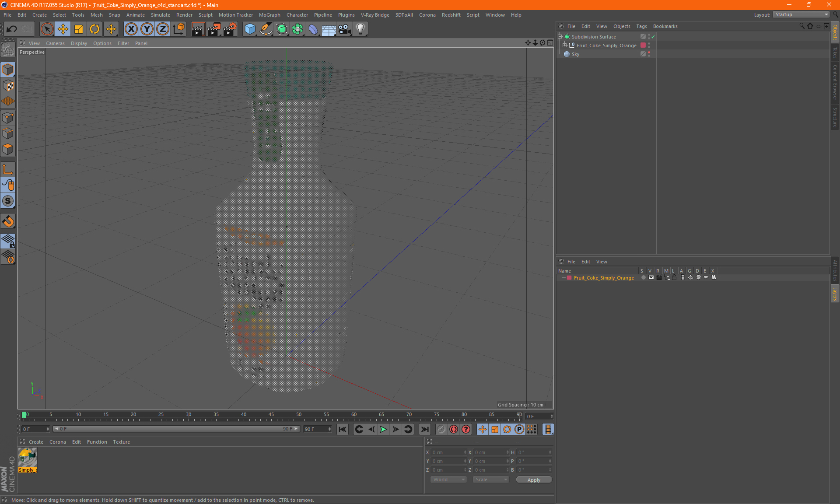
Task: Open viewport Cameras menu
Action: point(55,43)
